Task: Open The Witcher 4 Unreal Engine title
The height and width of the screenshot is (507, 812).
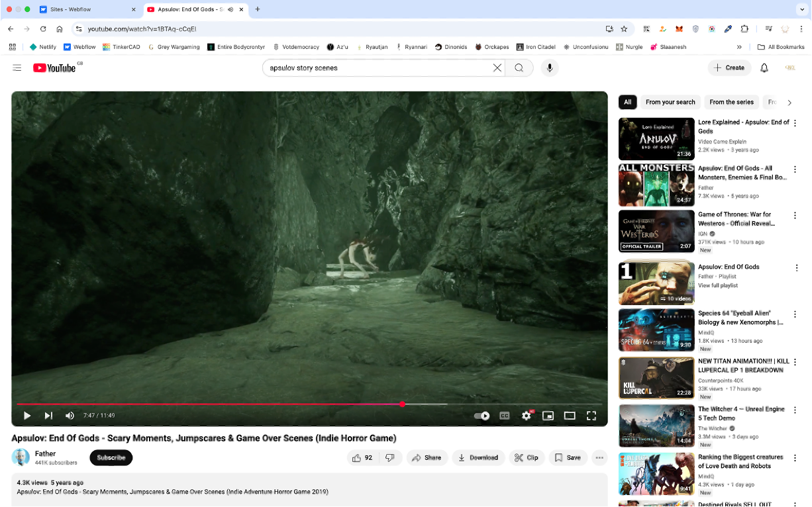Action: click(741, 414)
